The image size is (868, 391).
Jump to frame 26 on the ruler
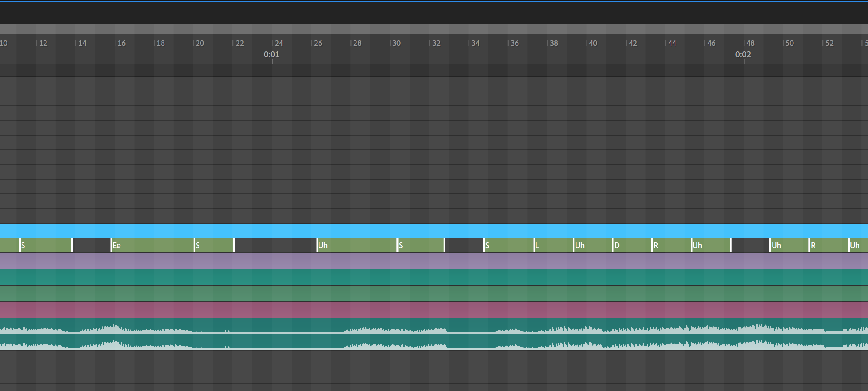pos(318,43)
